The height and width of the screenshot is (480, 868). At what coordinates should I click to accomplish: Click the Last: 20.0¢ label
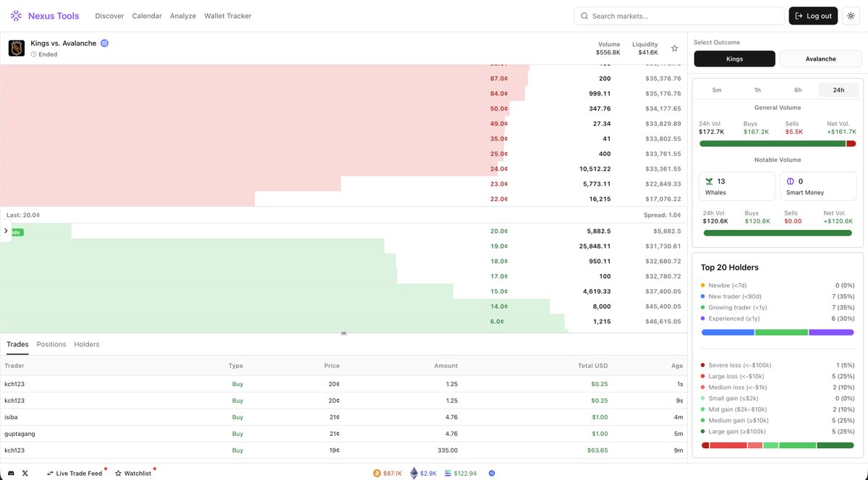[23, 215]
